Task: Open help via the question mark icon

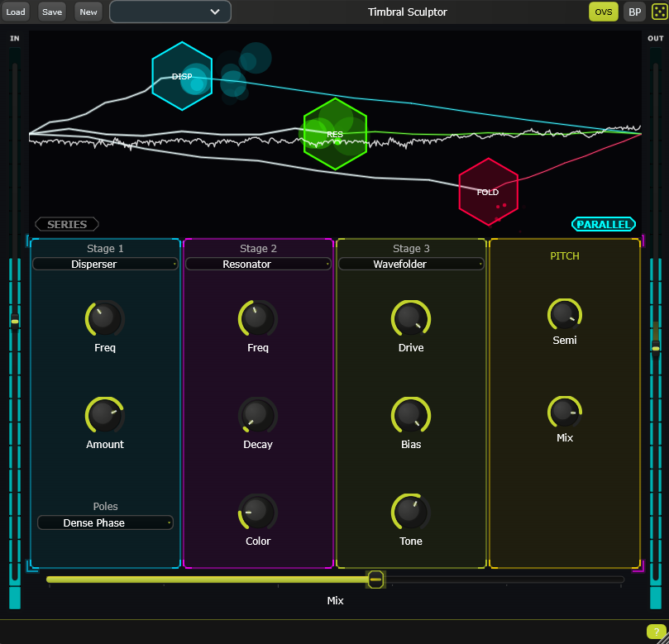Action: click(x=655, y=631)
